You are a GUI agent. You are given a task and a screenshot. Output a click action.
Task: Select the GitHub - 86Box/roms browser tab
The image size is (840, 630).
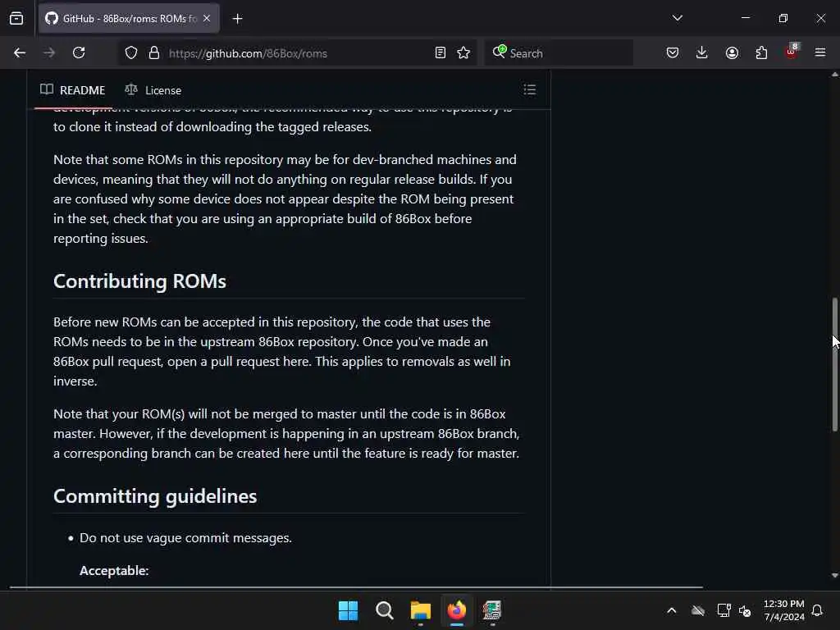(x=129, y=18)
